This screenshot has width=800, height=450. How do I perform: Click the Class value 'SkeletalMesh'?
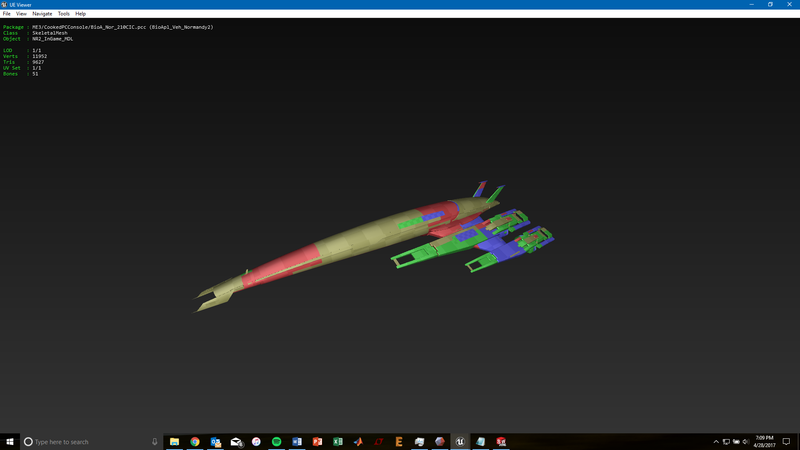point(49,33)
